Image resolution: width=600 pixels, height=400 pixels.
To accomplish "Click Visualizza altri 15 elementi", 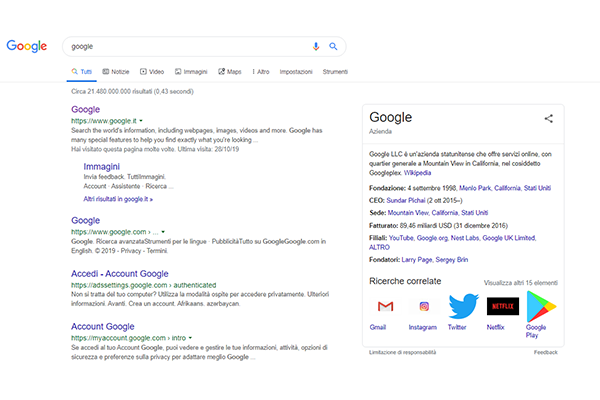I will (520, 283).
